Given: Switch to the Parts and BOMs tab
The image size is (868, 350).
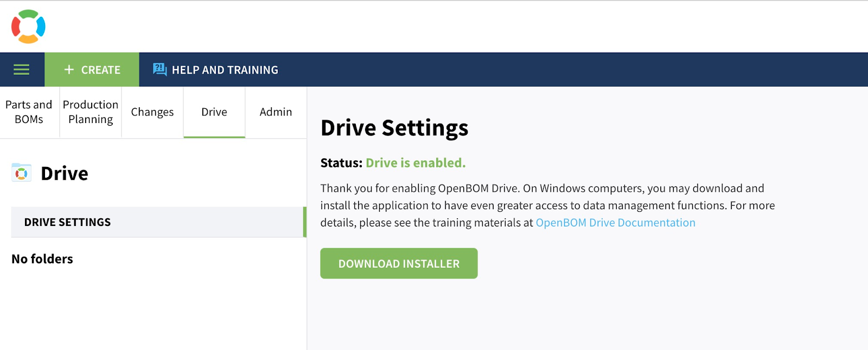Looking at the screenshot, I should click(x=29, y=112).
